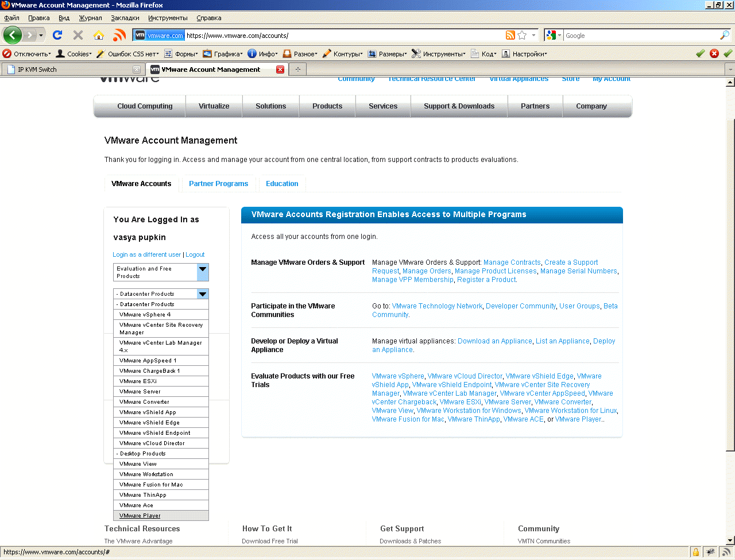This screenshot has width=735, height=560.
Task: Open the Код developer toolbar menu
Action: click(483, 53)
